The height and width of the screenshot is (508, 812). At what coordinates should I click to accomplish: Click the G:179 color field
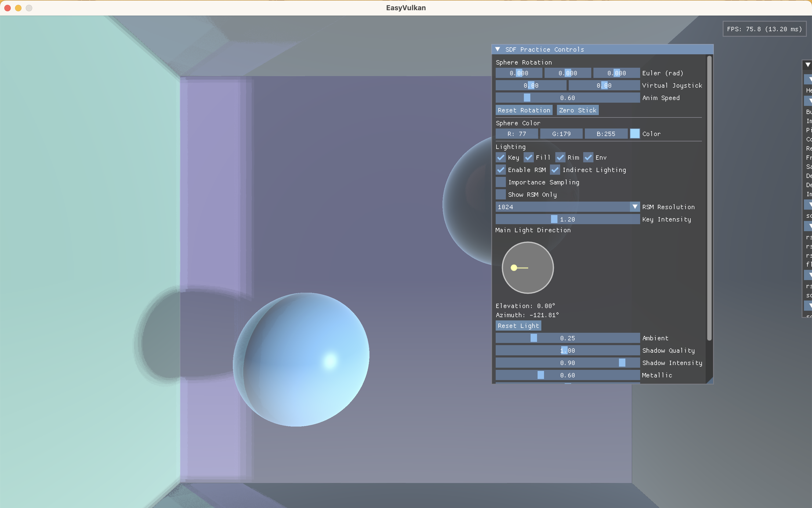[561, 134]
